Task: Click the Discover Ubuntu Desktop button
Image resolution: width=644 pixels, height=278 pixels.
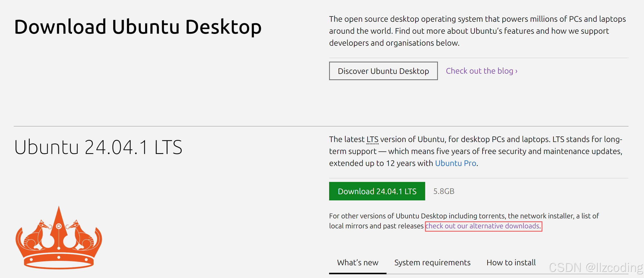Action: [x=383, y=71]
